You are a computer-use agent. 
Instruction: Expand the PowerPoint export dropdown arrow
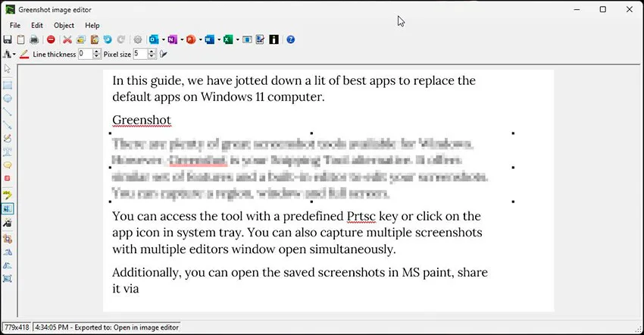200,39
